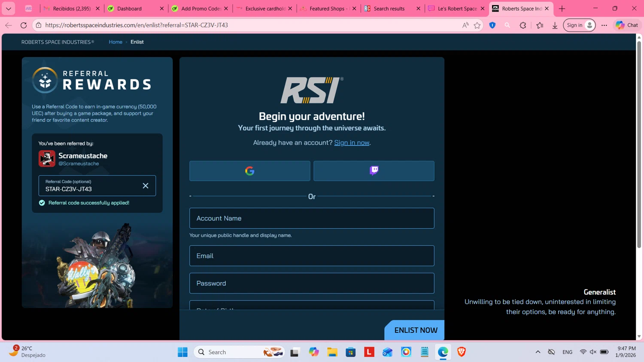Open Copilot Chat
The image size is (644, 362).
click(627, 25)
